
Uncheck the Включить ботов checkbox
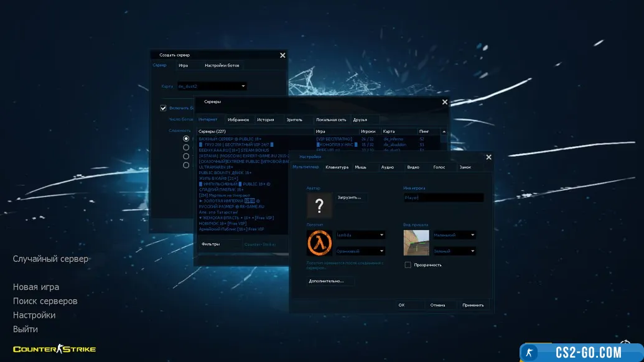[x=164, y=108]
